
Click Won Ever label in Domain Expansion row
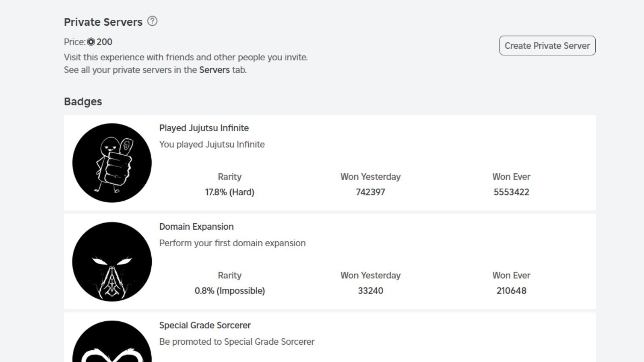511,275
